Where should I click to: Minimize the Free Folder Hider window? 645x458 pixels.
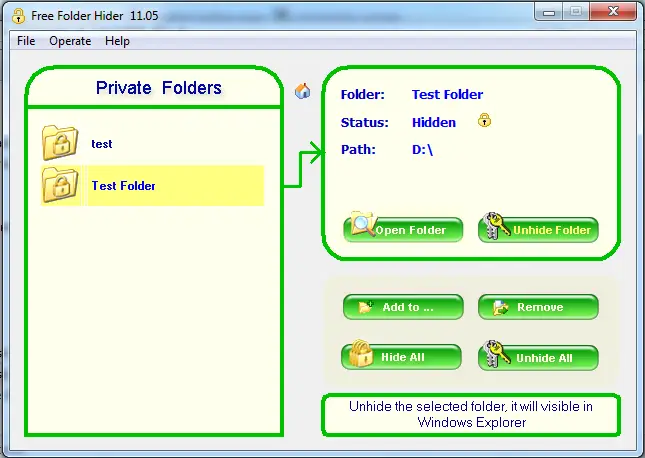(x=549, y=12)
